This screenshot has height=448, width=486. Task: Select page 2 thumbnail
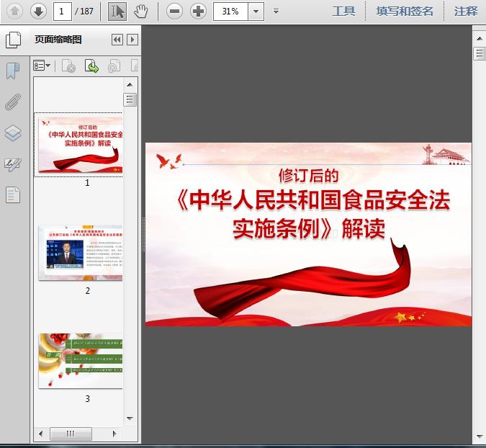(x=81, y=253)
